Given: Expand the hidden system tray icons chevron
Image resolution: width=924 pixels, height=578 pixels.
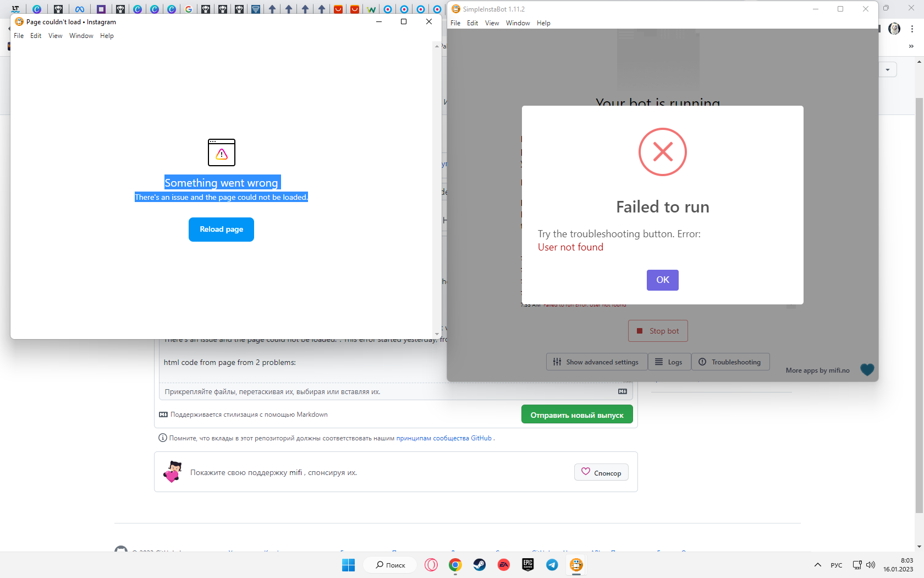Looking at the screenshot, I should [x=818, y=565].
